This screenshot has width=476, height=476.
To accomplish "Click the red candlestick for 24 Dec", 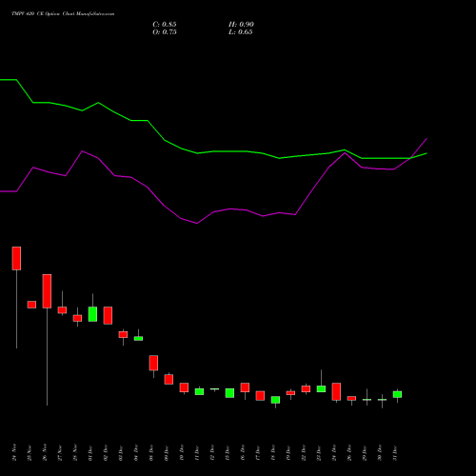I will 336,391.
